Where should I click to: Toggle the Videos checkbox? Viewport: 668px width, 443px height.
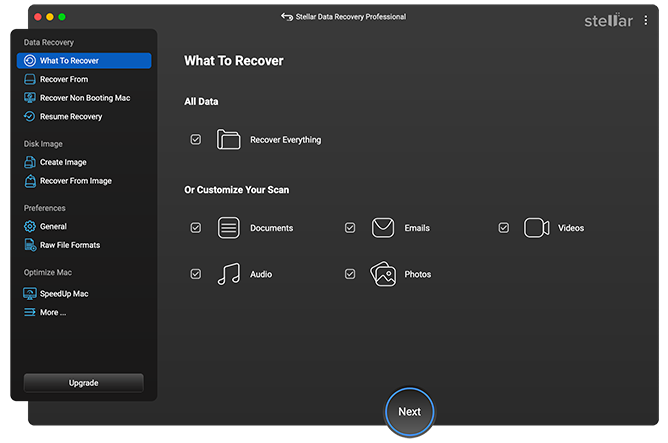pos(504,228)
